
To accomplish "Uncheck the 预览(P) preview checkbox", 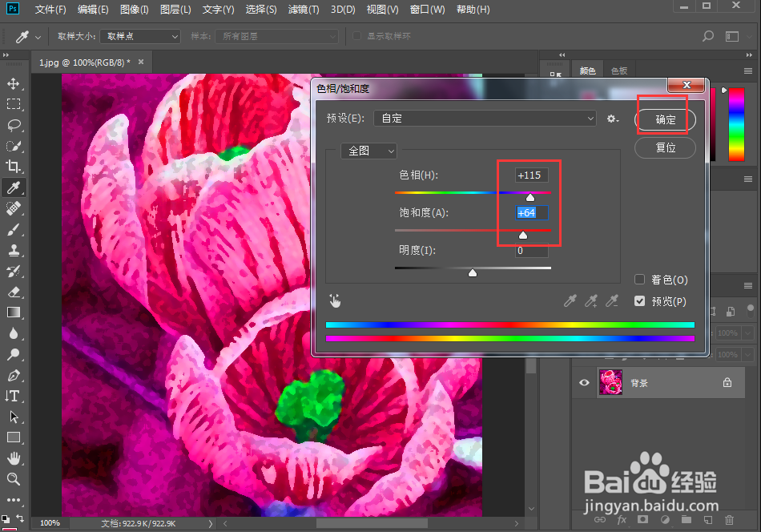I will (640, 301).
